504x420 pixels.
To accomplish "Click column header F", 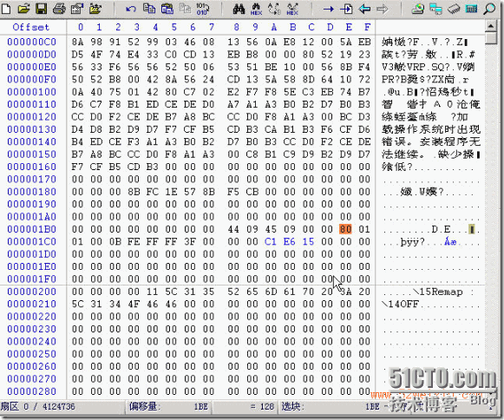I will click(x=367, y=27).
